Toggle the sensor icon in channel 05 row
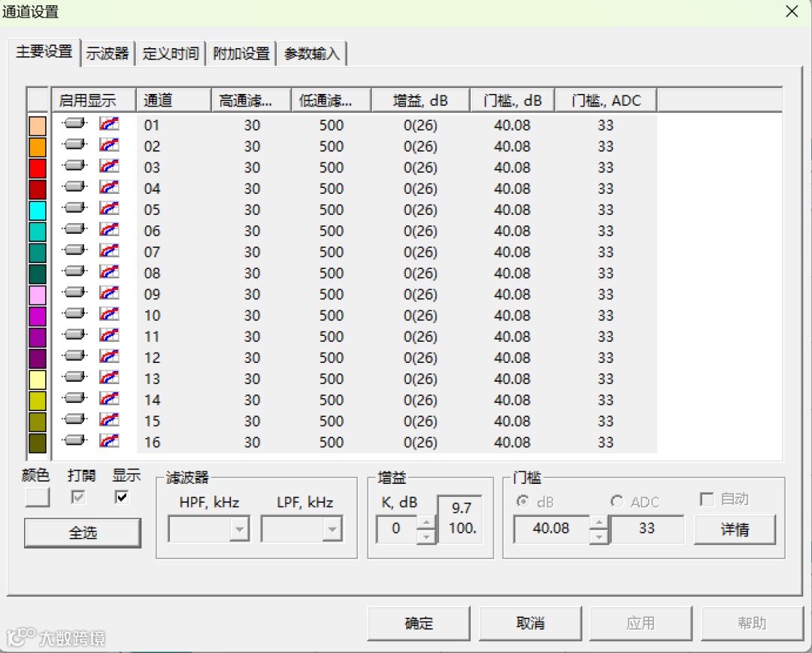The width and height of the screenshot is (812, 653). click(74, 208)
